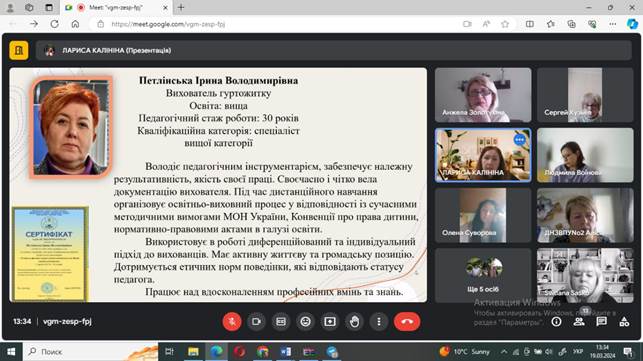Raise hand in the meeting
Screen dimensions: 643x361
(355, 322)
